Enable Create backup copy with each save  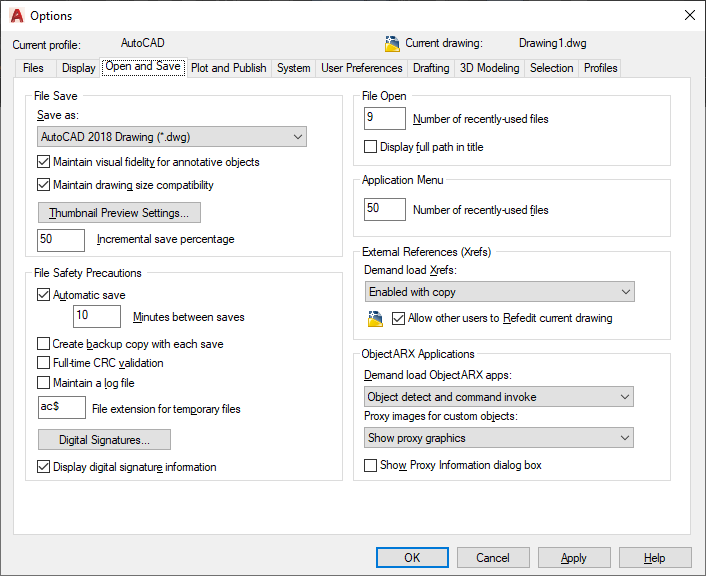43,344
